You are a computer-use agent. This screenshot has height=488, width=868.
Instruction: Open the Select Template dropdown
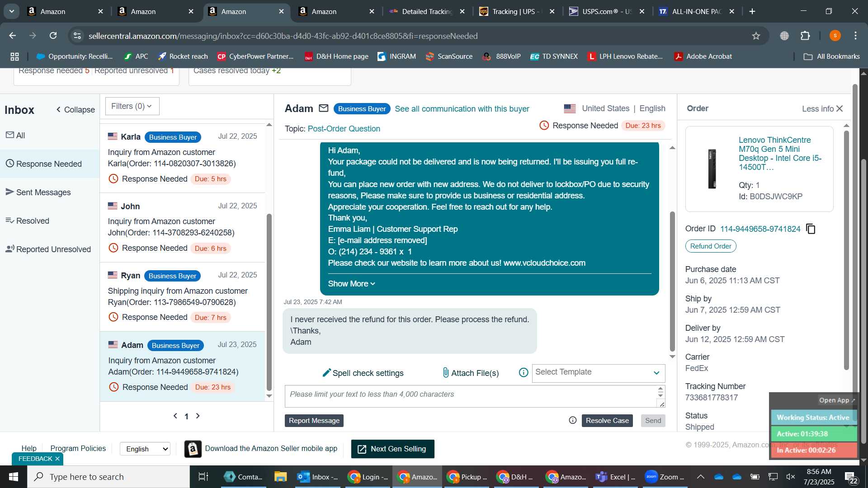[x=598, y=373]
